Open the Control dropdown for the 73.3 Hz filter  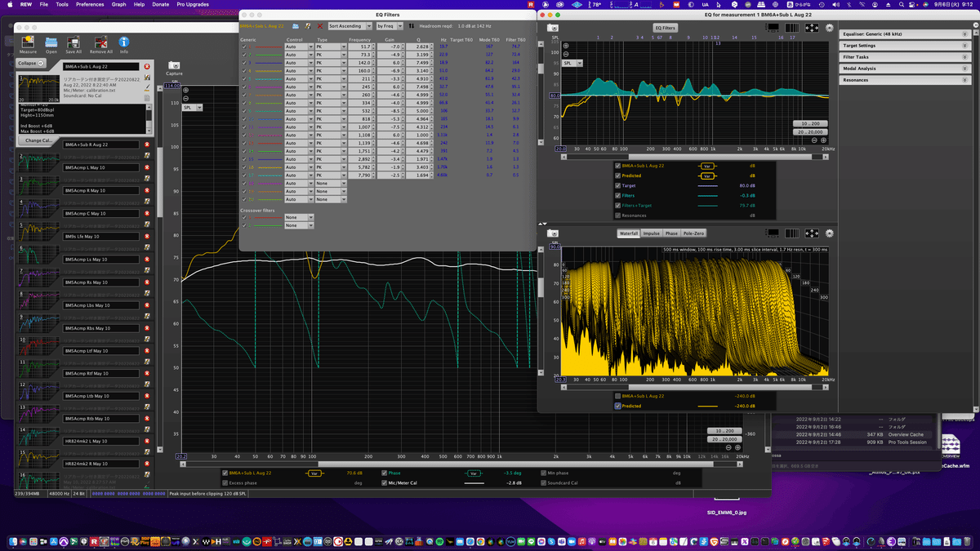pos(299,55)
